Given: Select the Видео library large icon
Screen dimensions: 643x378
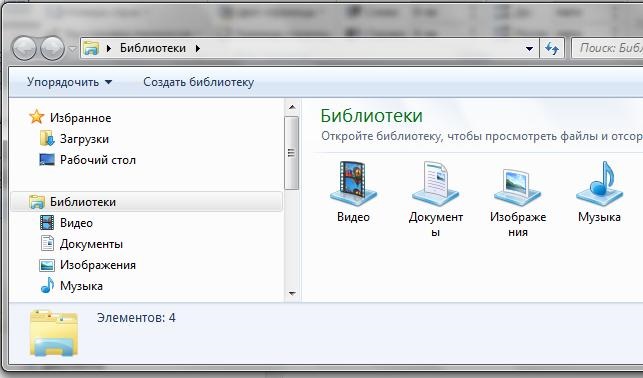Looking at the screenshot, I should (x=353, y=183).
